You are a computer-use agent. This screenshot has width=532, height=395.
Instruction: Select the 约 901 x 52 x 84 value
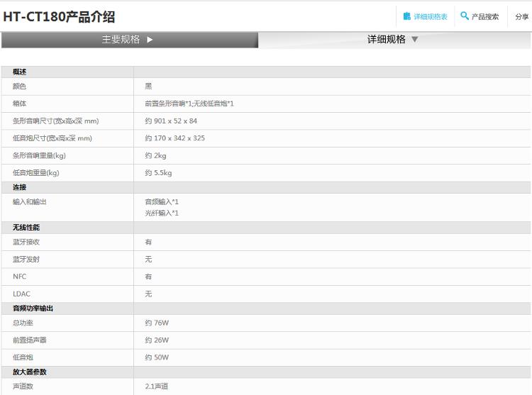pos(171,121)
